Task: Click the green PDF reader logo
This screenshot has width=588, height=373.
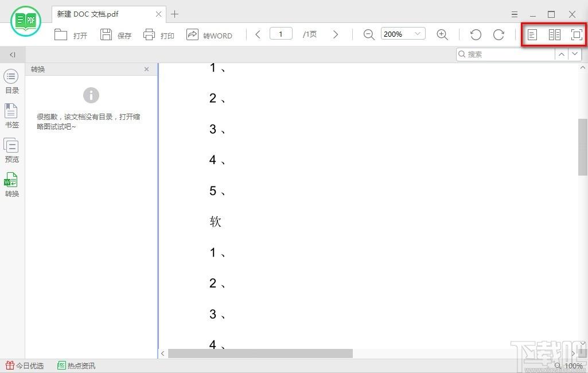Action: (26, 21)
